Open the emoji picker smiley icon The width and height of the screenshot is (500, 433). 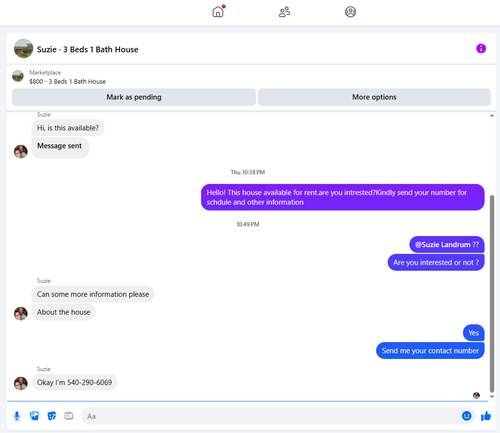click(x=467, y=416)
